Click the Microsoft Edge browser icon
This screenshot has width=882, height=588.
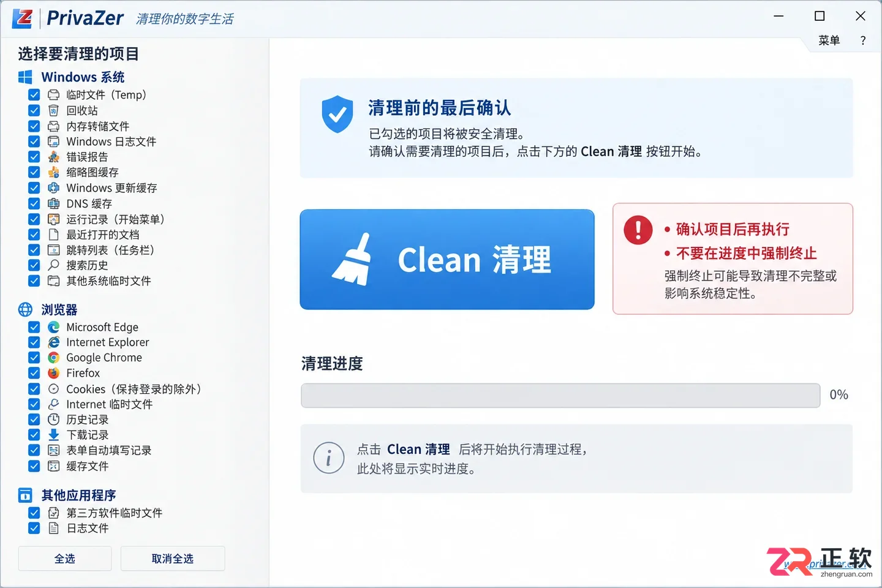54,327
